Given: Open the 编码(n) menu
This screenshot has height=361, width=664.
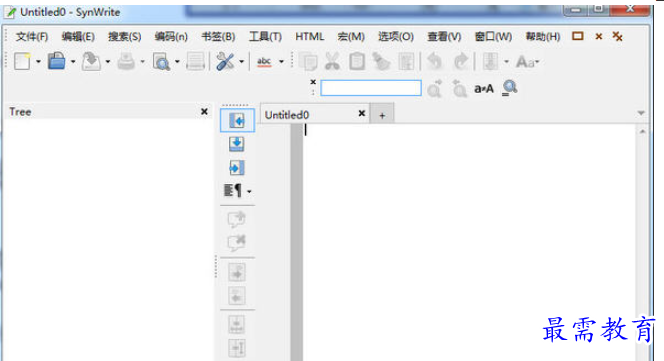Looking at the screenshot, I should (x=171, y=37).
